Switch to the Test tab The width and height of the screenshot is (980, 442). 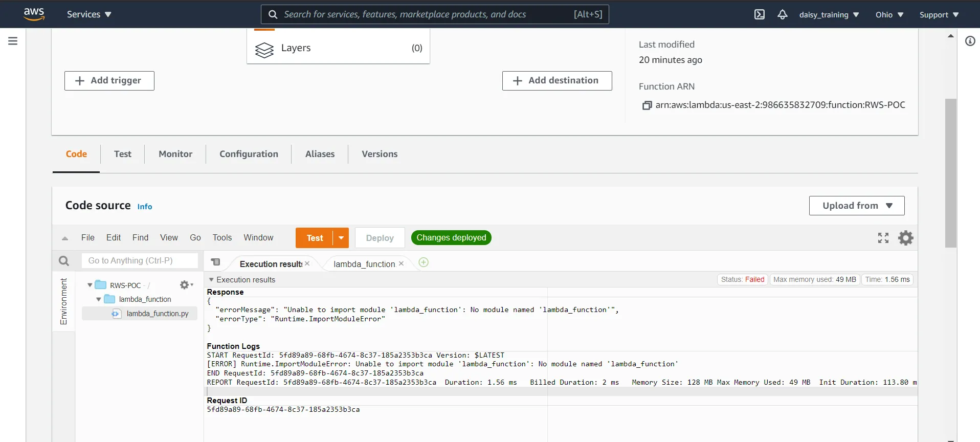click(123, 154)
